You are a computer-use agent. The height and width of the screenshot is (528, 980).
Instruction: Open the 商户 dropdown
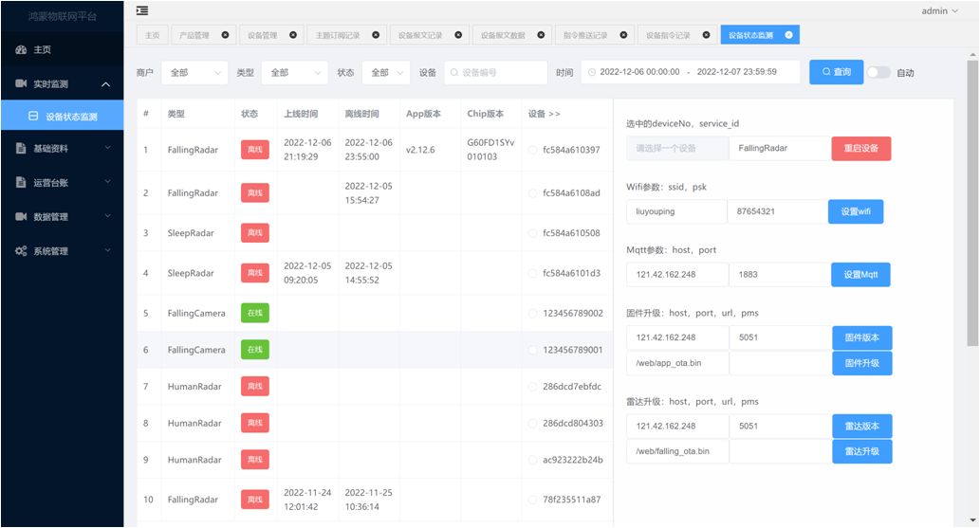click(194, 72)
